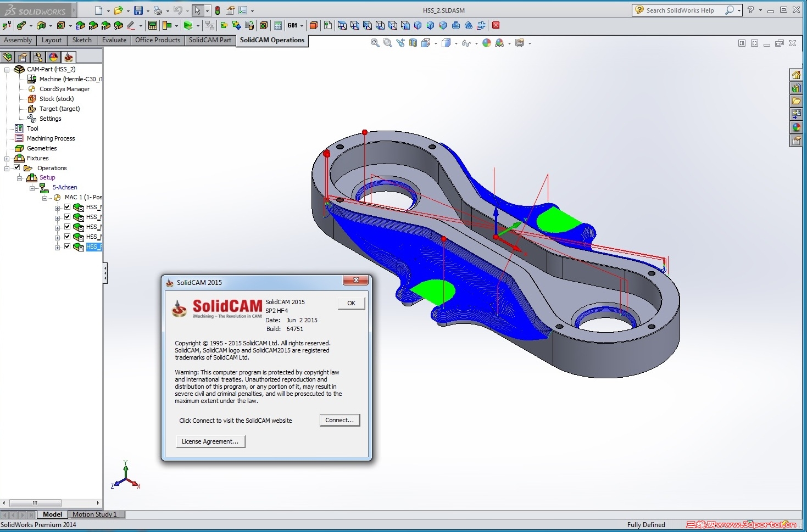Select "Settings" in the CAM tree

pyautogui.click(x=51, y=119)
